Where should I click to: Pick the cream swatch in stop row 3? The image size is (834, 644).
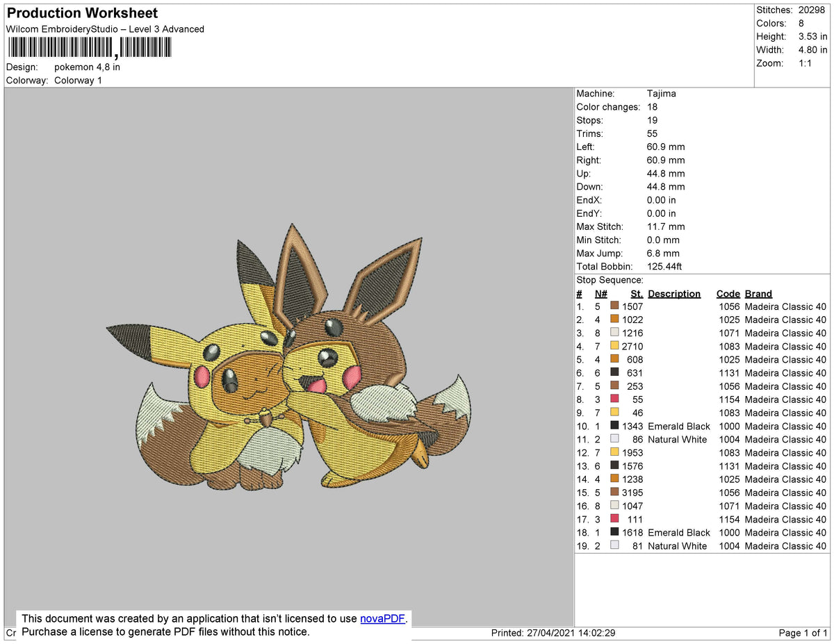[x=614, y=333]
